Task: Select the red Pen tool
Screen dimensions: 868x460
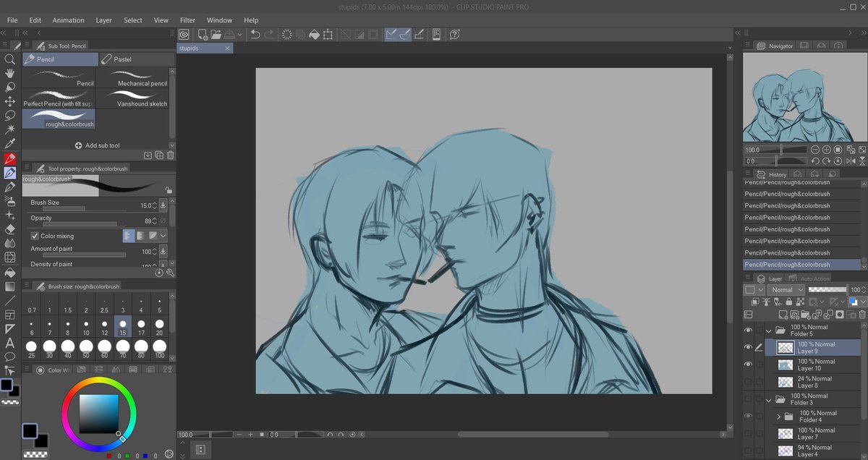Action: [x=10, y=158]
